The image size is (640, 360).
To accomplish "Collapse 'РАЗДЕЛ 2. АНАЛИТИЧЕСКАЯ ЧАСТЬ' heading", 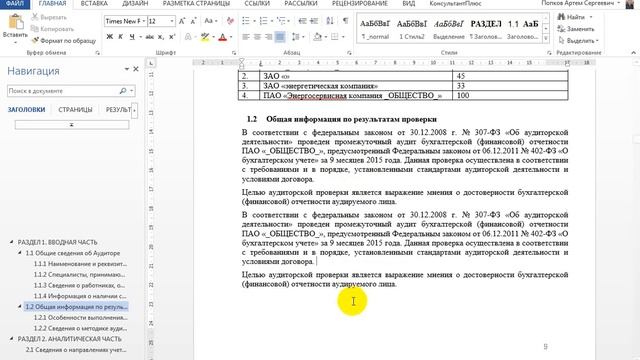I will [11, 339].
